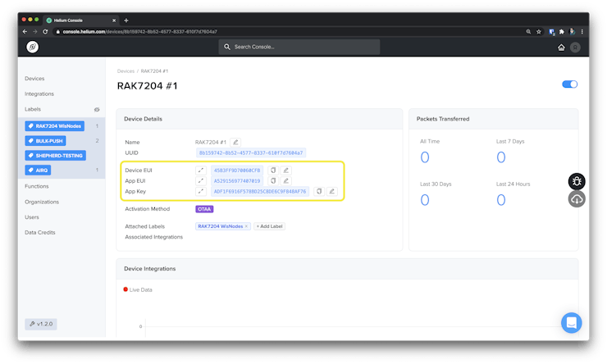Viewport: 607px width, 364px height.
Task: Toggle labels visibility eye icon
Action: coord(97,110)
